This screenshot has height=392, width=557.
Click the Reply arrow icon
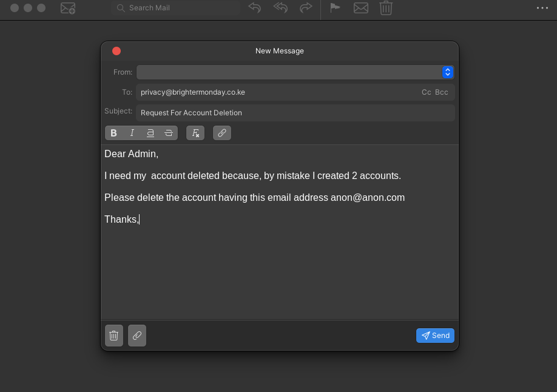[x=255, y=8]
